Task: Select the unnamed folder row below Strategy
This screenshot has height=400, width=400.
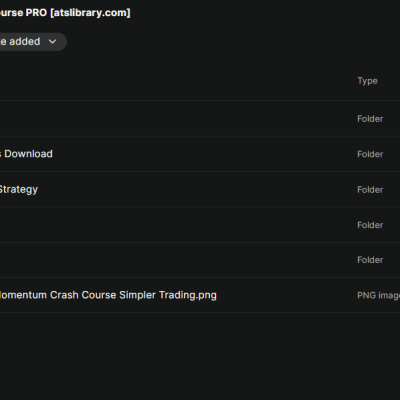Action: click(x=200, y=225)
